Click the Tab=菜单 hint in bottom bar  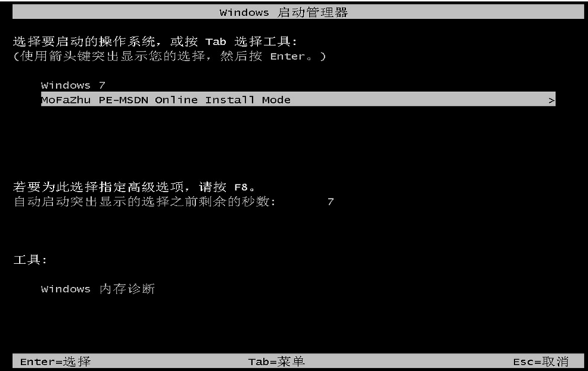[x=276, y=362]
